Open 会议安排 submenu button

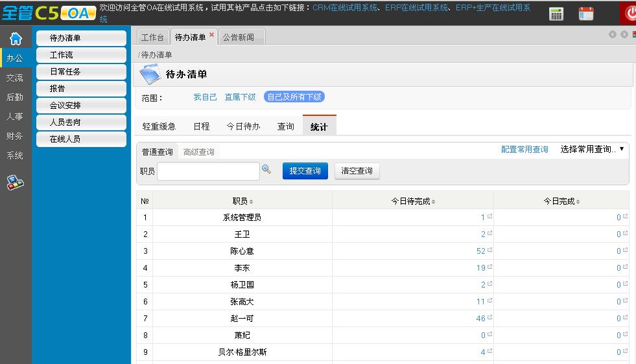pos(81,106)
